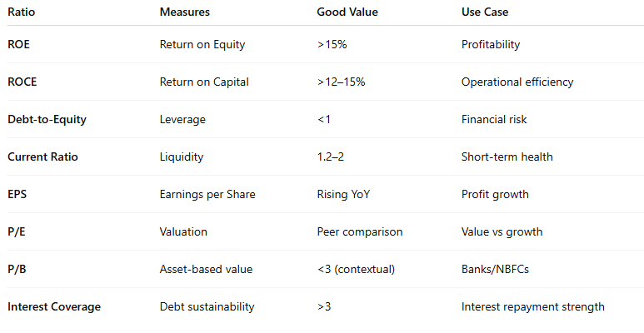Select the ROCE ratio cell
This screenshot has width=644, height=333.
[x=22, y=82]
